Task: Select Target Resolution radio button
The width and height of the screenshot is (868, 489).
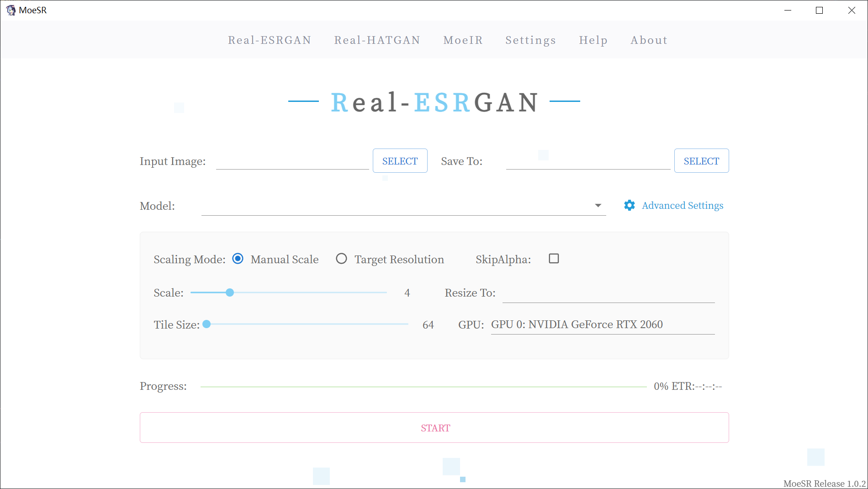Action: (341, 259)
